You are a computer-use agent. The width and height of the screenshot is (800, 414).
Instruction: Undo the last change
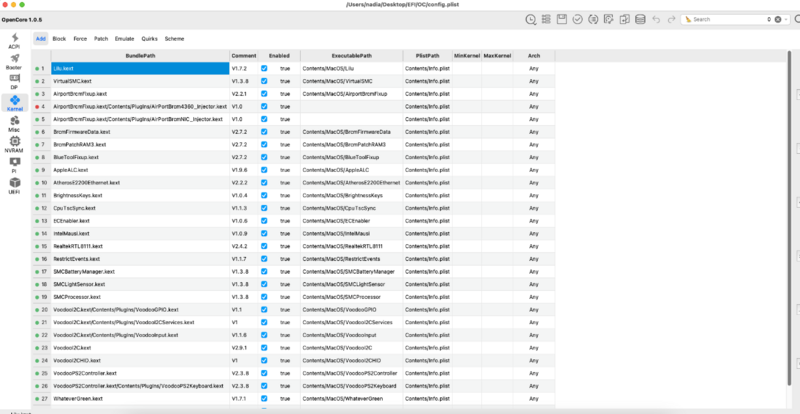656,19
